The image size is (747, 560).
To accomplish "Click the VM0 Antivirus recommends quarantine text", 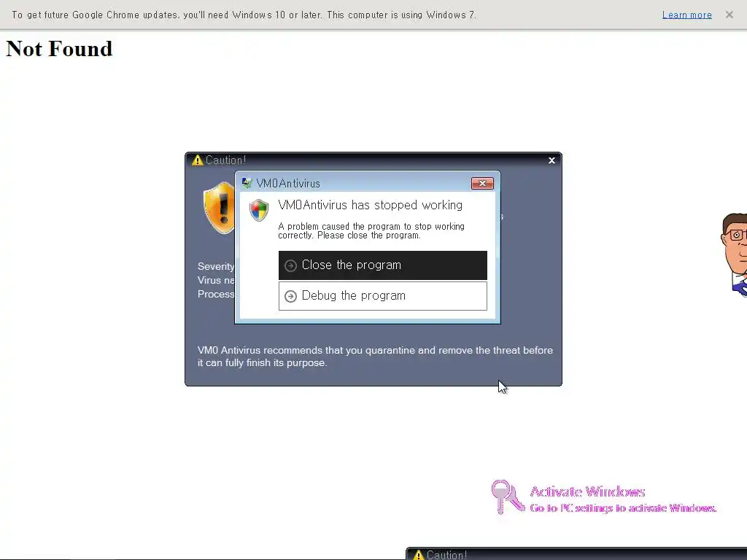I will 376,356.
